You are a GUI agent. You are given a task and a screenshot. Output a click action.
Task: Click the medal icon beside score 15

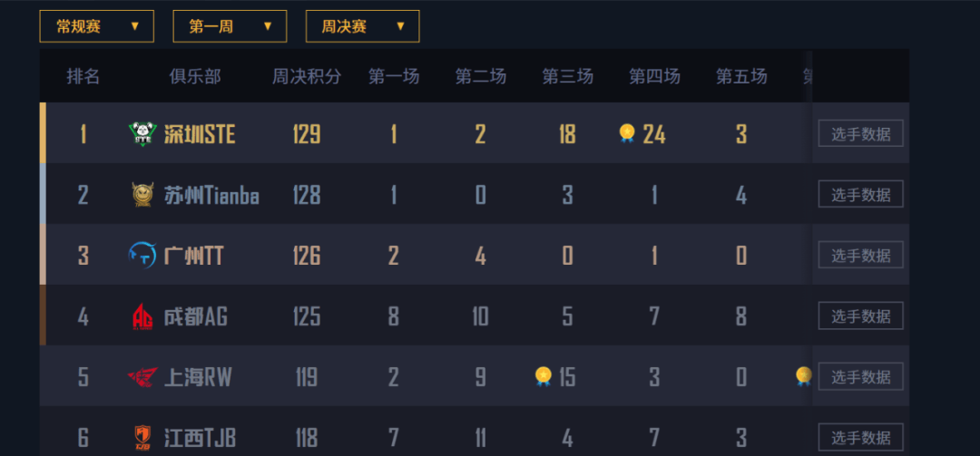[544, 376]
